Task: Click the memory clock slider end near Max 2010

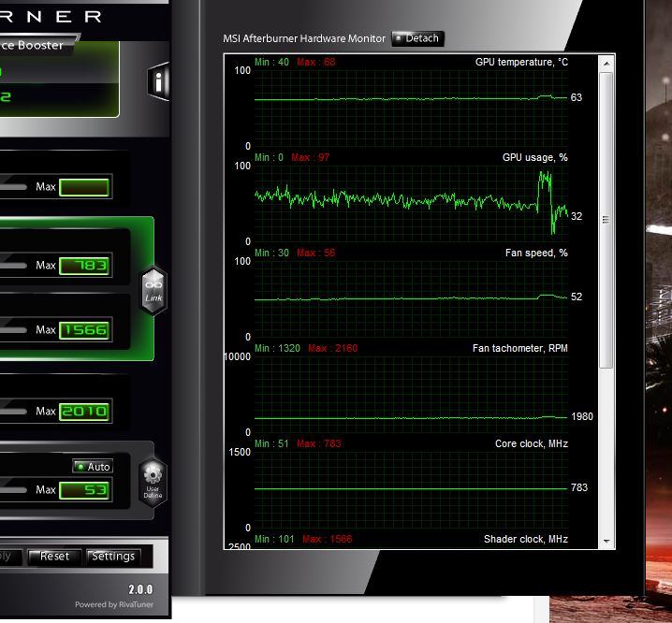Action: [14, 412]
